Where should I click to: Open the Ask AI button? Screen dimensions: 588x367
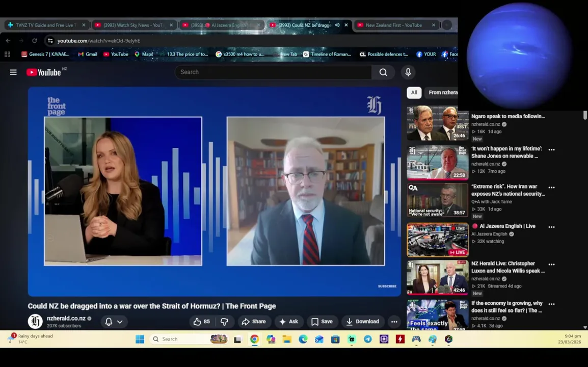pyautogui.click(x=289, y=322)
